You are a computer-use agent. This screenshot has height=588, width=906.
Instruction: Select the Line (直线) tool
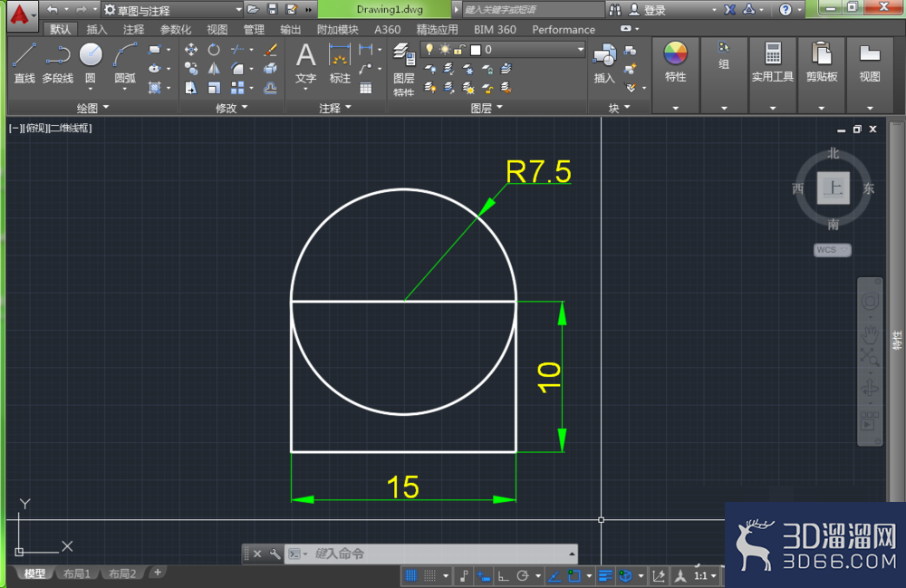coord(24,63)
